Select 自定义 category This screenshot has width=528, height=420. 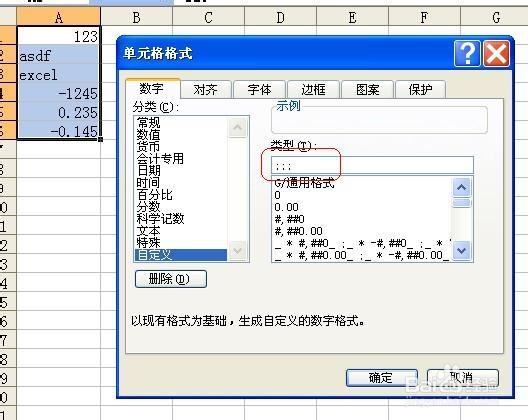181,255
